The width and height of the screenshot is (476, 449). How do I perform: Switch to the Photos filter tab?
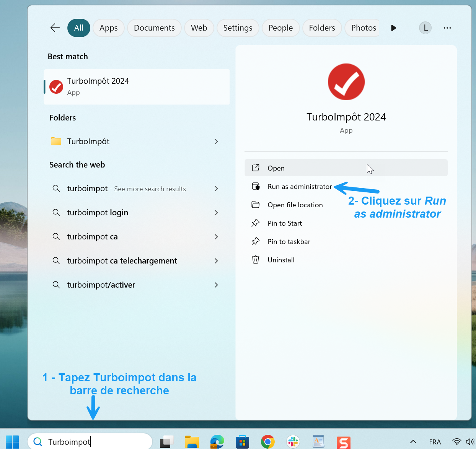tap(363, 28)
